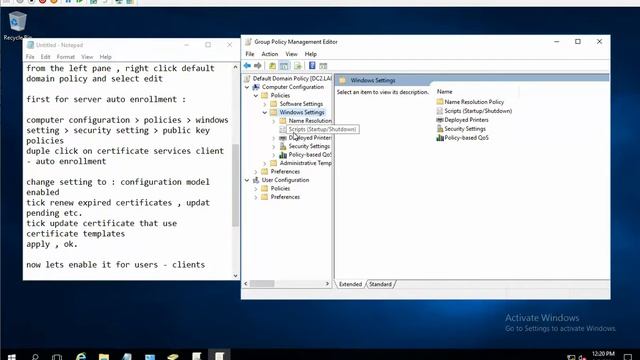
Task: Open the Action menu
Action: click(x=269, y=54)
